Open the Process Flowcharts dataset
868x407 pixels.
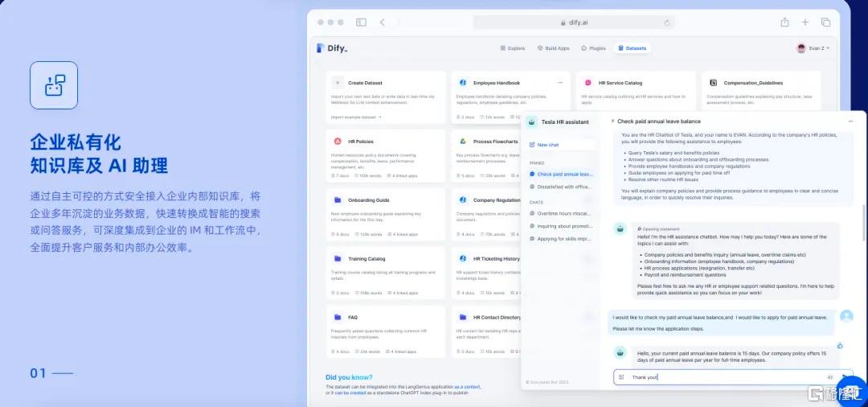tap(486, 155)
